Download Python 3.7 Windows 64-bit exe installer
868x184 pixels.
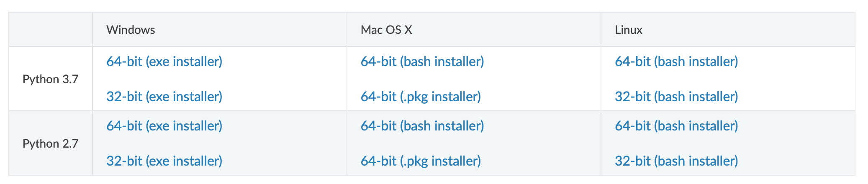(164, 61)
